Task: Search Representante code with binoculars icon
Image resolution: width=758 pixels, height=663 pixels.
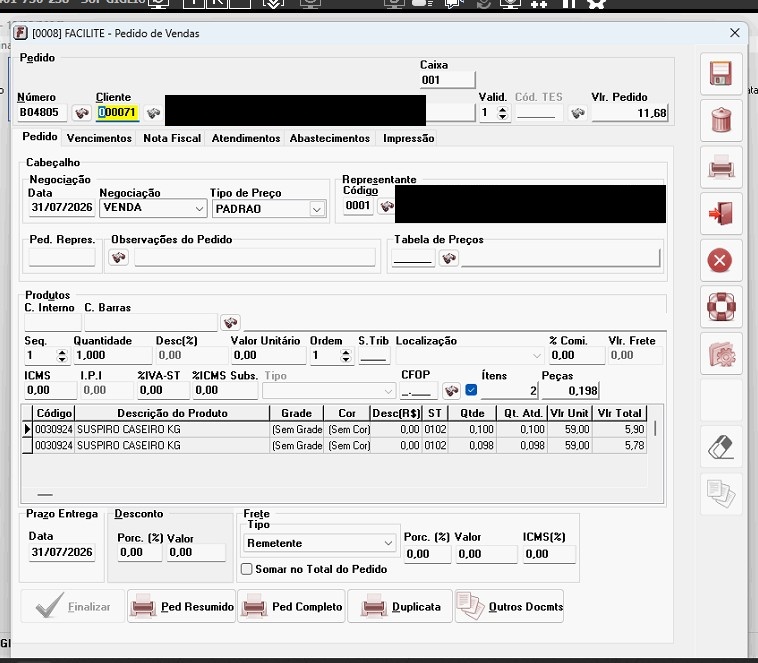Action: (x=386, y=206)
